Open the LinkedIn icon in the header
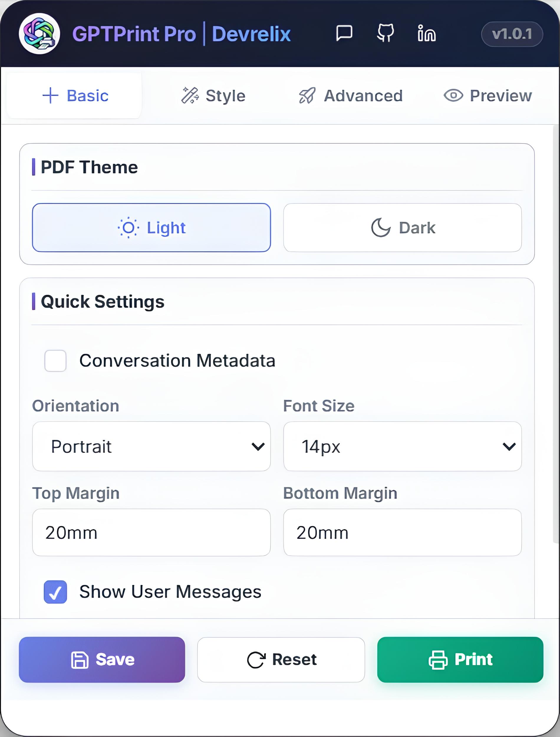 [x=427, y=33]
